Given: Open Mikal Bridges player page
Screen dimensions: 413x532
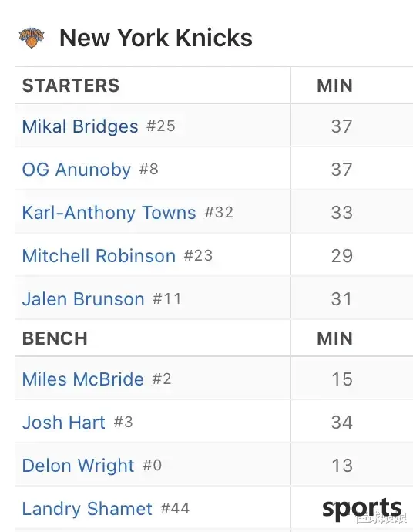Looking at the screenshot, I should (x=80, y=126).
